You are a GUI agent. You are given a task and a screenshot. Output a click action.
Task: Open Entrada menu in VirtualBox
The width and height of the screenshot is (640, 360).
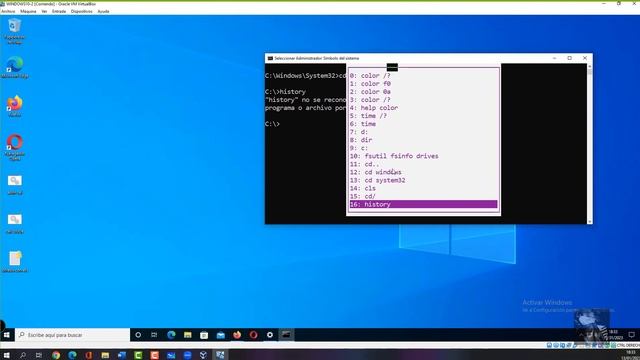point(59,11)
